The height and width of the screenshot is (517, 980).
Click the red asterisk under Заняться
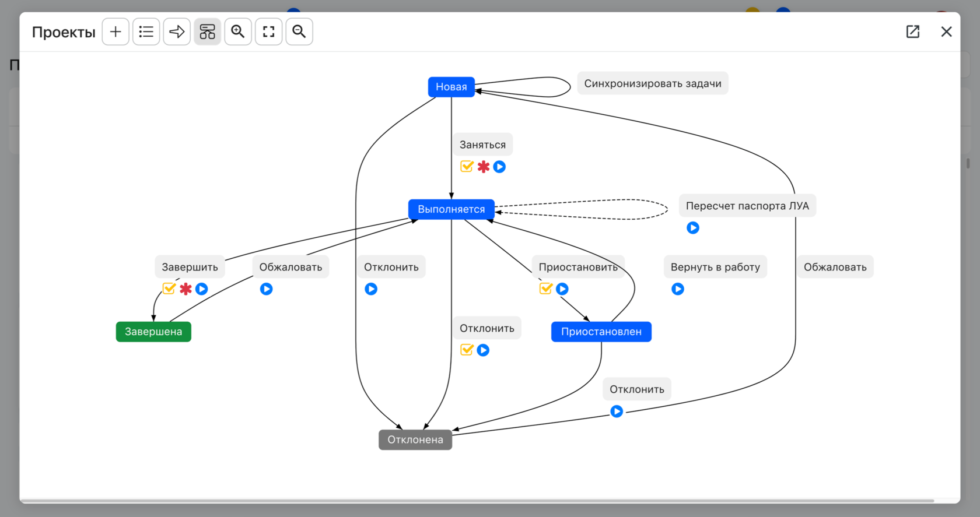pyautogui.click(x=484, y=167)
